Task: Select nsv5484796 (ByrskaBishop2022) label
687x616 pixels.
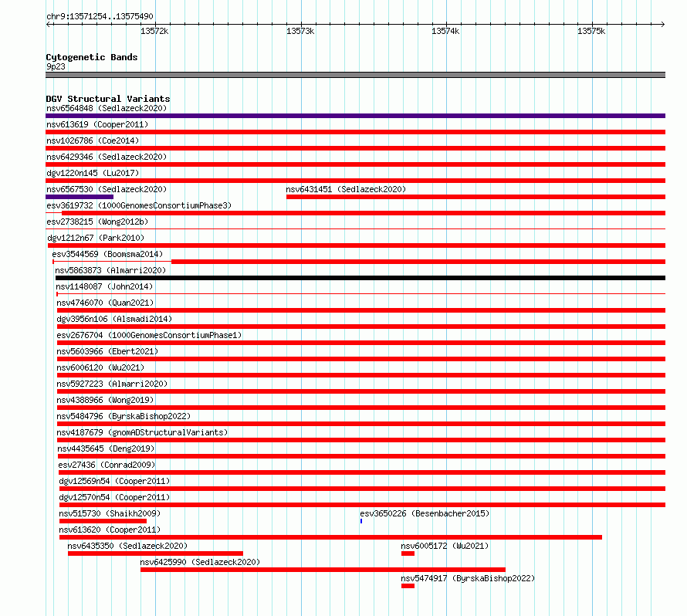Action: click(124, 416)
